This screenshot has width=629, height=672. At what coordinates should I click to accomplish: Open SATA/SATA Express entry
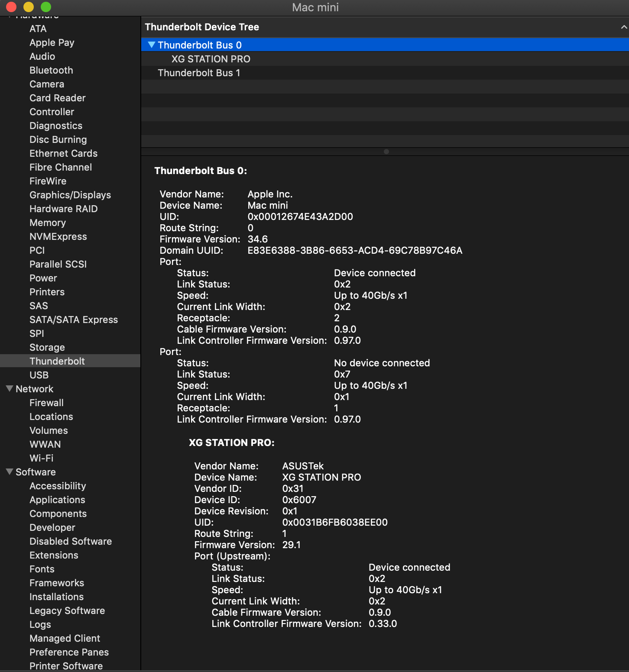[74, 320]
